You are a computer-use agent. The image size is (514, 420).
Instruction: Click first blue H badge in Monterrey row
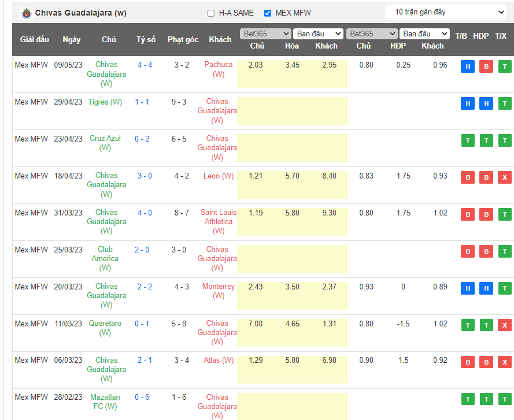[x=467, y=288]
